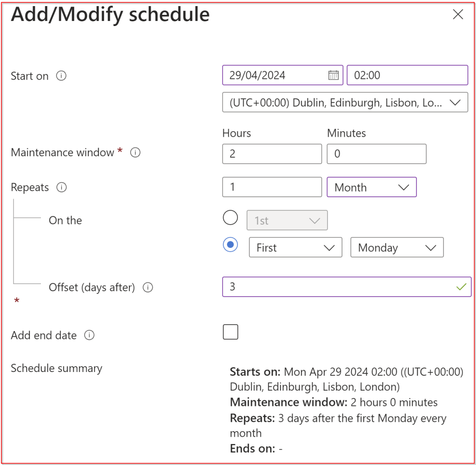476x465 pixels.
Task: Click the Maintenance window info icon
Action: pyautogui.click(x=135, y=153)
